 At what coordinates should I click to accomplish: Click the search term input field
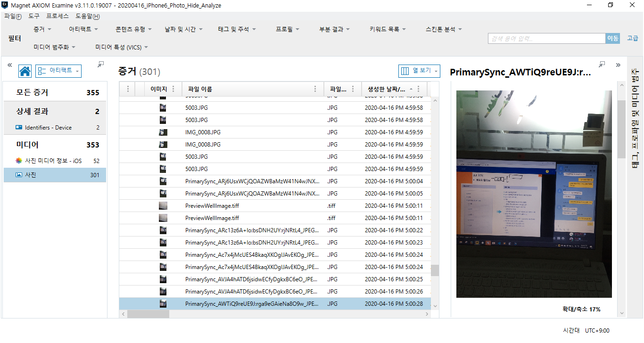(x=546, y=39)
